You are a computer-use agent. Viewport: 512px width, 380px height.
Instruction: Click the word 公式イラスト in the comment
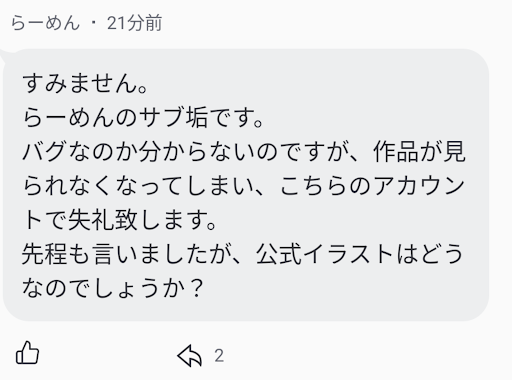325,254
